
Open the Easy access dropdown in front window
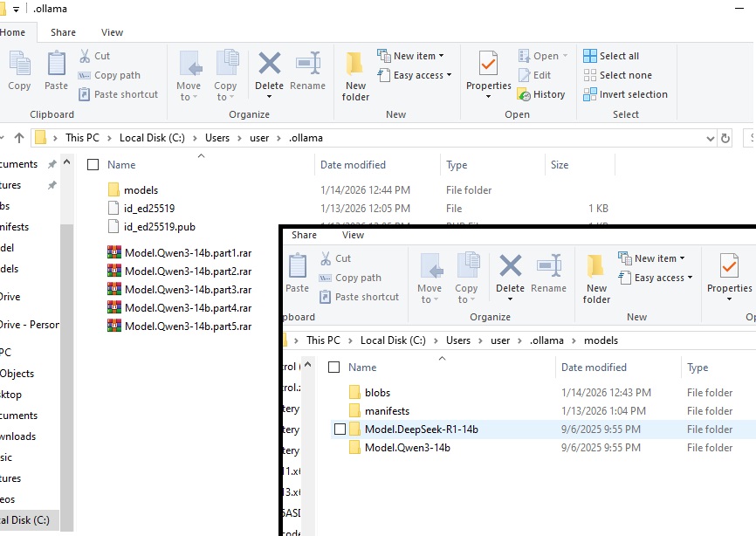(x=656, y=278)
